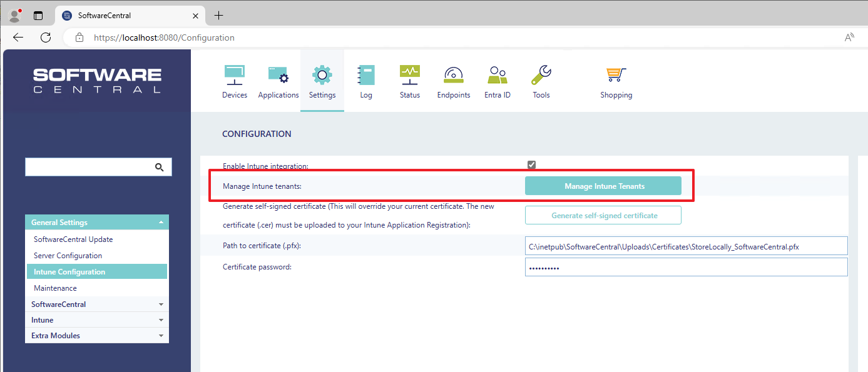Click Manage Intune Tenants button
Image resolution: width=868 pixels, height=372 pixels.
[x=603, y=186]
